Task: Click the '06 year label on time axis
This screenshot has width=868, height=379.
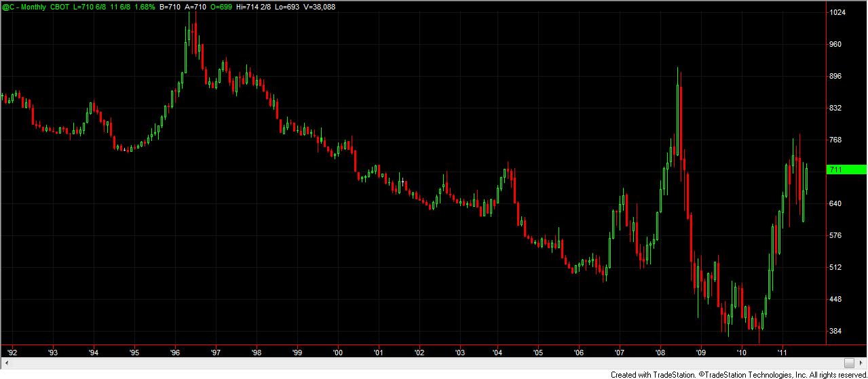Action: click(579, 353)
